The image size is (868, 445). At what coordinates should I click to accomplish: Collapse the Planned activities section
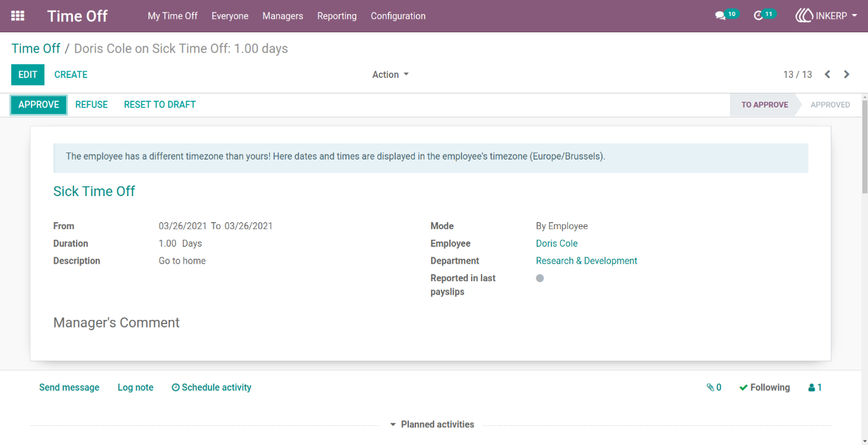click(x=432, y=425)
